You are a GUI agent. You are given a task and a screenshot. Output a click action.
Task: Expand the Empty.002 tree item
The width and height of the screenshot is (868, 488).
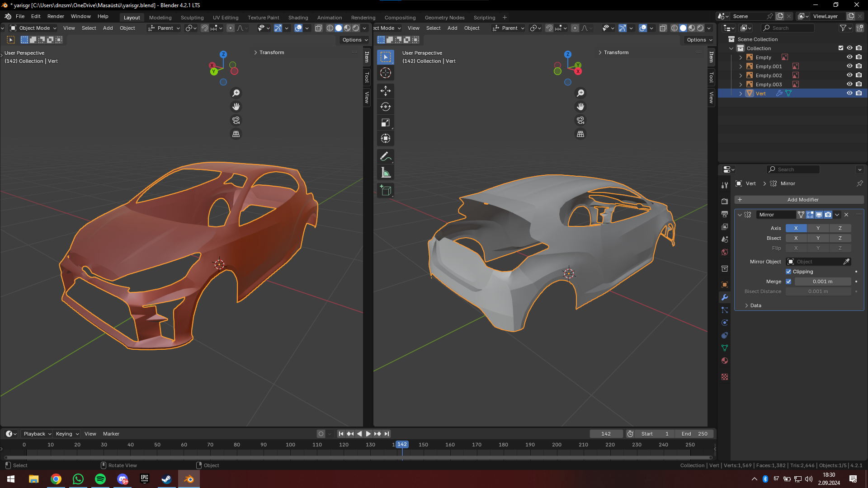[x=741, y=75]
